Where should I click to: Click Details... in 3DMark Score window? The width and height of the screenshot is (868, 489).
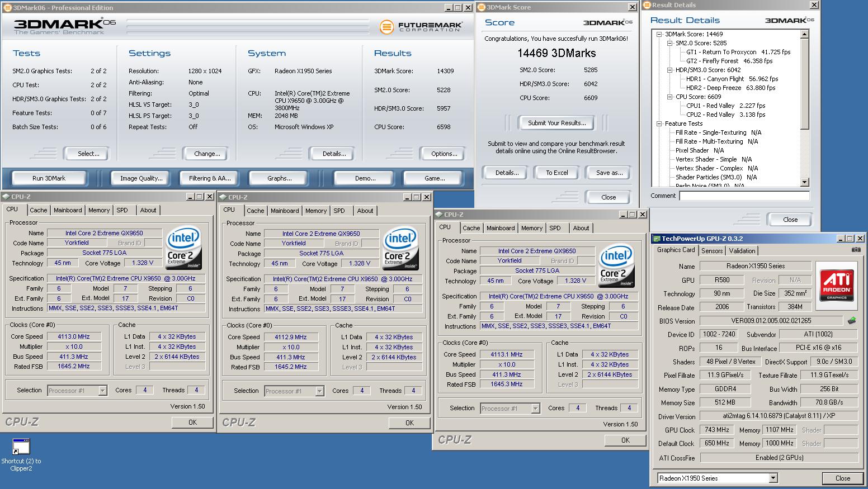click(x=507, y=173)
